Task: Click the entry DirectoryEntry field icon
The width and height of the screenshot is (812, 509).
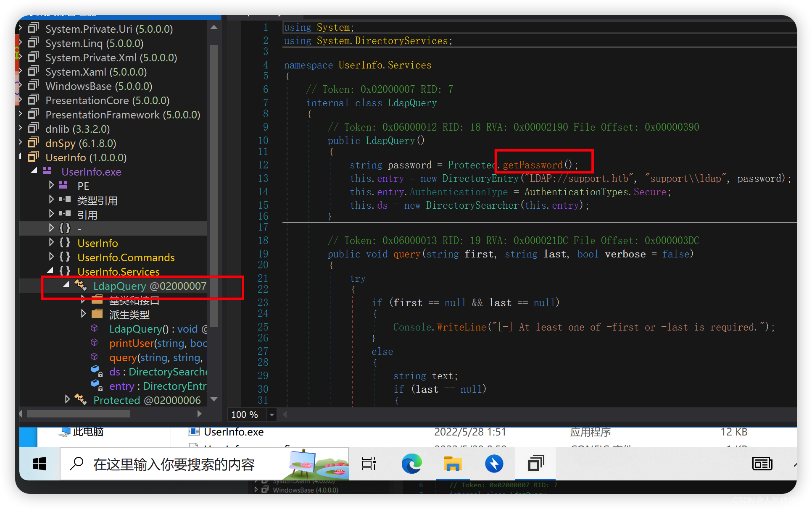Action: pos(96,386)
